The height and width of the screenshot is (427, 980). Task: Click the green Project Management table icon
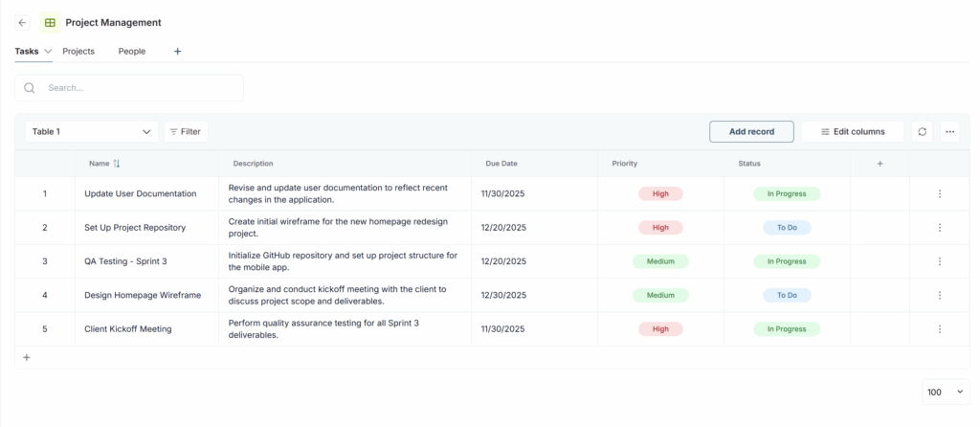pyautogui.click(x=50, y=22)
